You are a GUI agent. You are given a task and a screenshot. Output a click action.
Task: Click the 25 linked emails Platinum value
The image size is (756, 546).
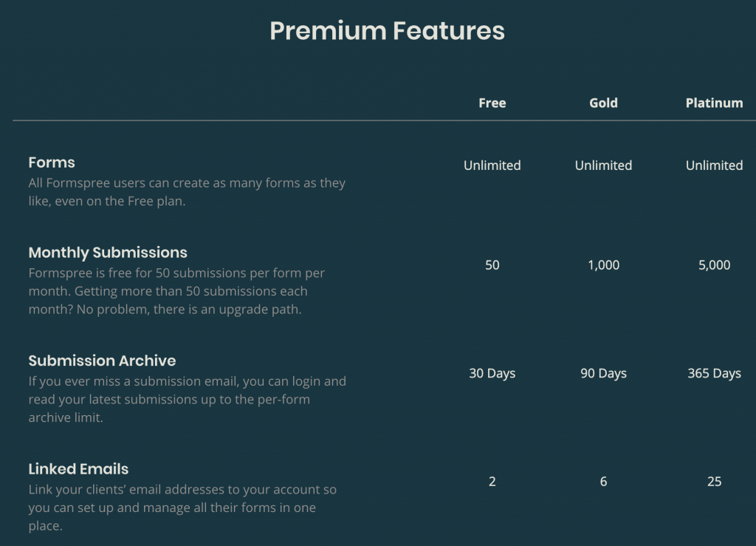tap(714, 482)
